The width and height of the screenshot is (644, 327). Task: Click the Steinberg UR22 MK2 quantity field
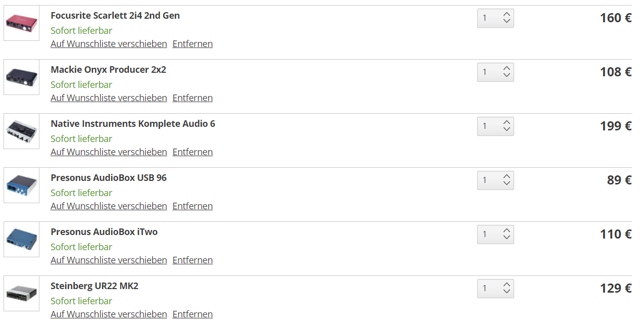[488, 289]
